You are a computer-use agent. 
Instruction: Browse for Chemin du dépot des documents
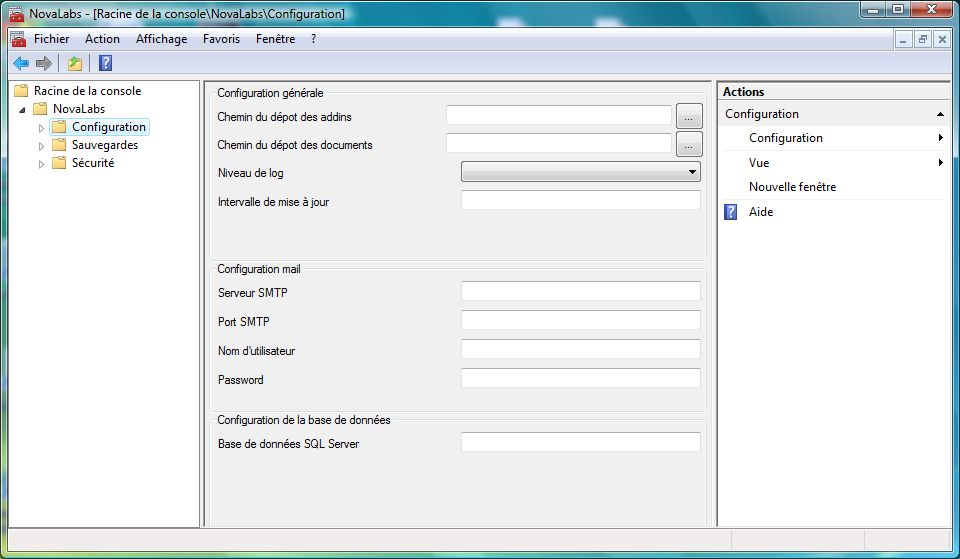coord(689,145)
